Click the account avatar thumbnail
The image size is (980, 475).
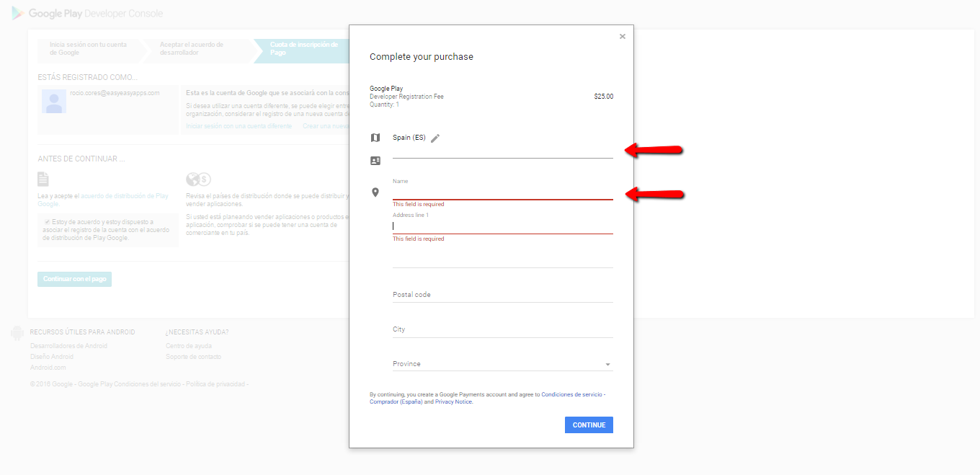[53, 102]
